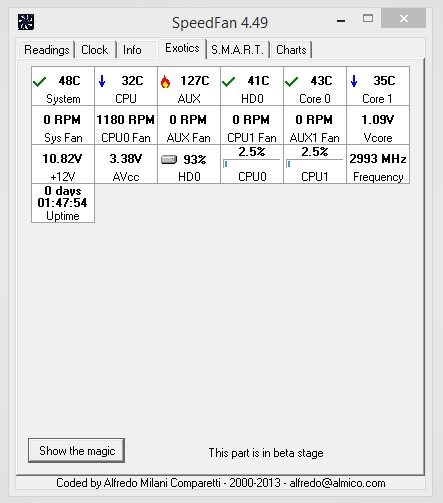This screenshot has width=443, height=503.
Task: Click the green checkmark for HD0 41C
Action: [228, 82]
